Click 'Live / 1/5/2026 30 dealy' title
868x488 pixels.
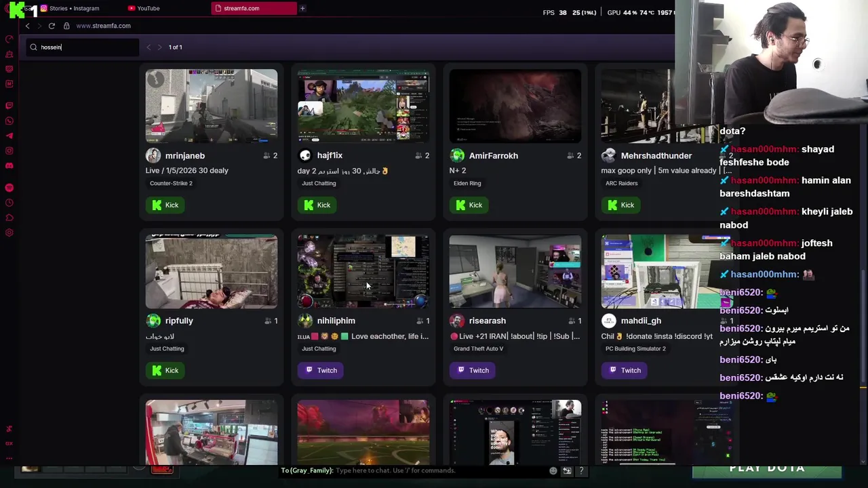click(187, 170)
